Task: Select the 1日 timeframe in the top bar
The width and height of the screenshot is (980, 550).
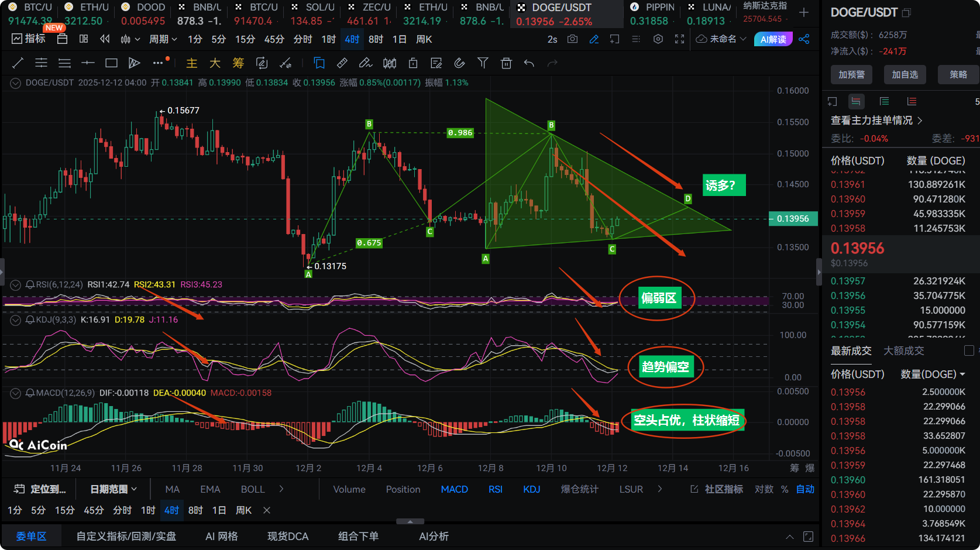Action: pyautogui.click(x=399, y=39)
